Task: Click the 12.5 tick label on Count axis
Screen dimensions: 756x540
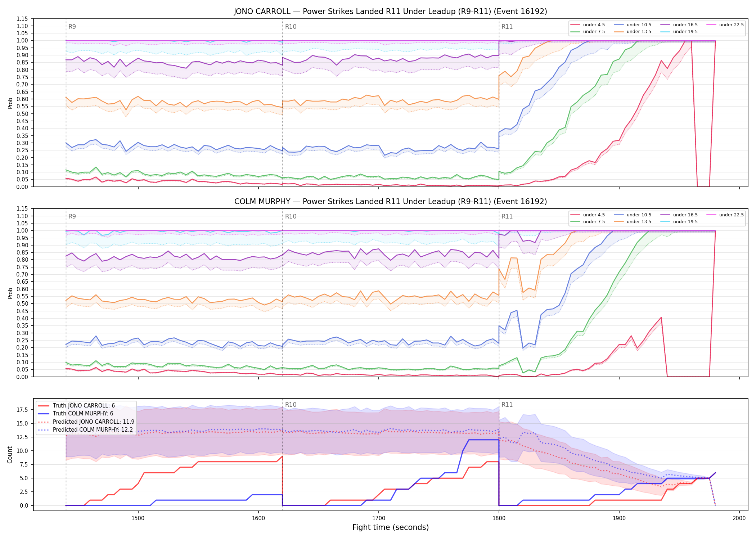Action: [x=22, y=437]
